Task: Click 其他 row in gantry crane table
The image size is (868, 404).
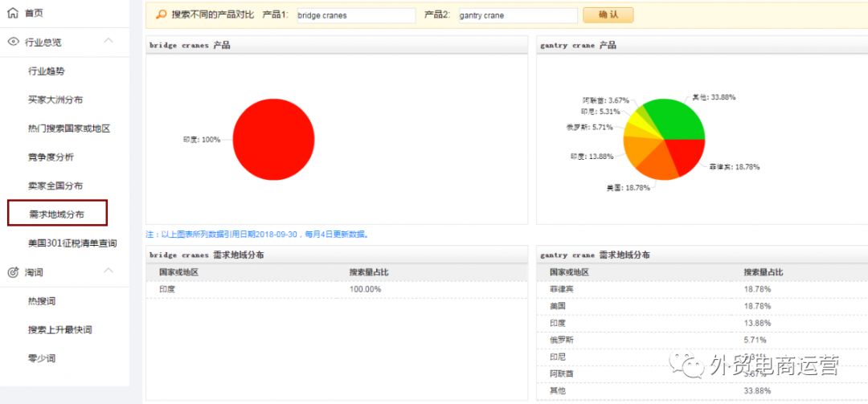Action: point(702,390)
